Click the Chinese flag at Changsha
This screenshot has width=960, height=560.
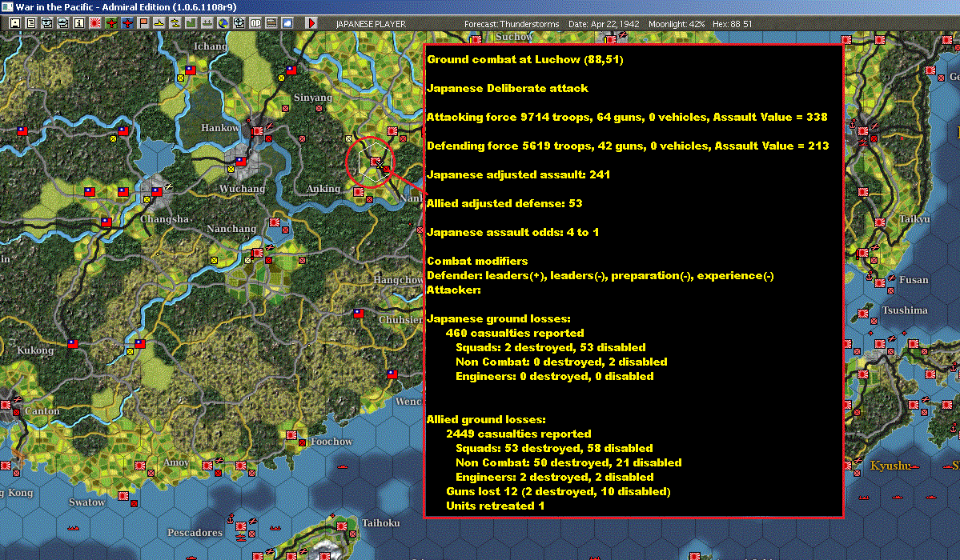click(157, 191)
